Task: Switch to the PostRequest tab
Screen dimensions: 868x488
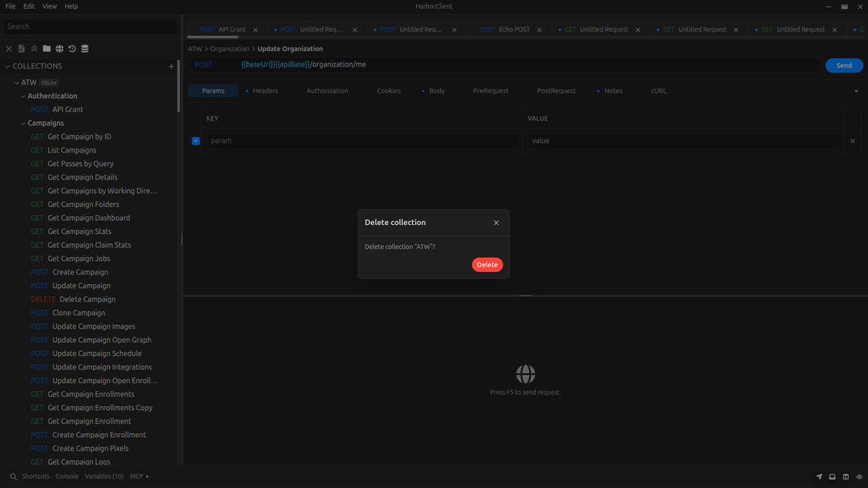Action: click(x=556, y=91)
